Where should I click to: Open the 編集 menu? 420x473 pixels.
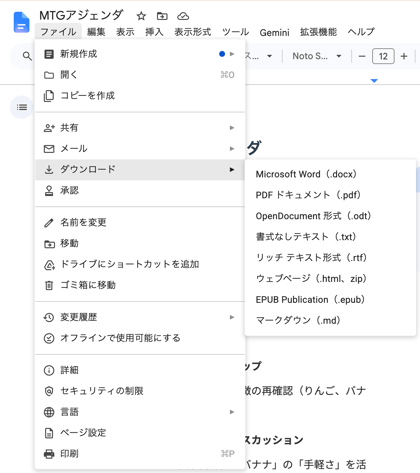(x=96, y=32)
